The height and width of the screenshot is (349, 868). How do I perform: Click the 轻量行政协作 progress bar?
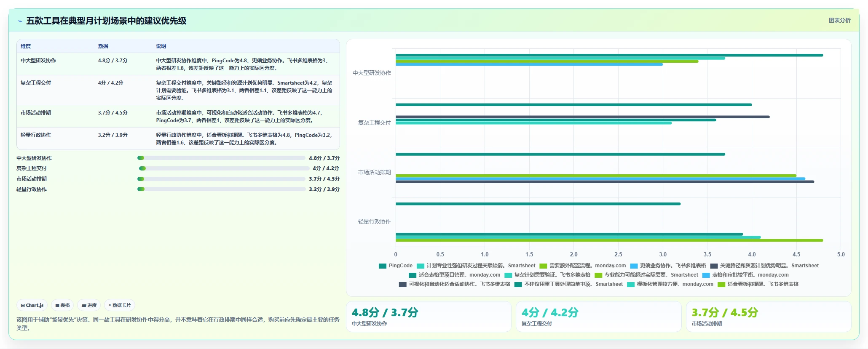click(x=221, y=189)
